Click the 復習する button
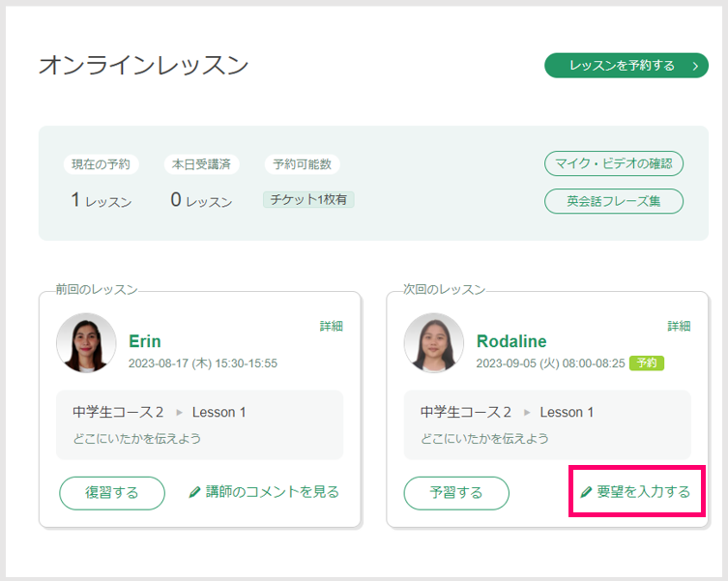 [112, 493]
